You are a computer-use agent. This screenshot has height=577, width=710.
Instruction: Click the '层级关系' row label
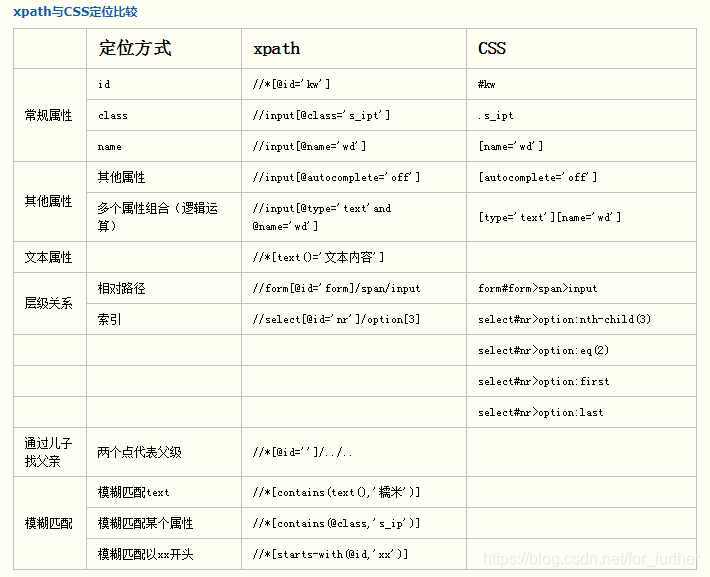[x=48, y=303]
